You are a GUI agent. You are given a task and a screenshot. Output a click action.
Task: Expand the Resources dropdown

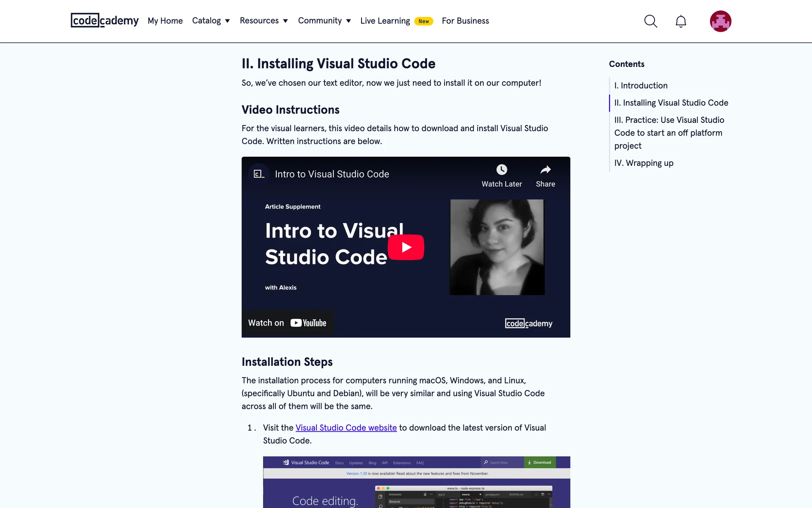point(263,21)
